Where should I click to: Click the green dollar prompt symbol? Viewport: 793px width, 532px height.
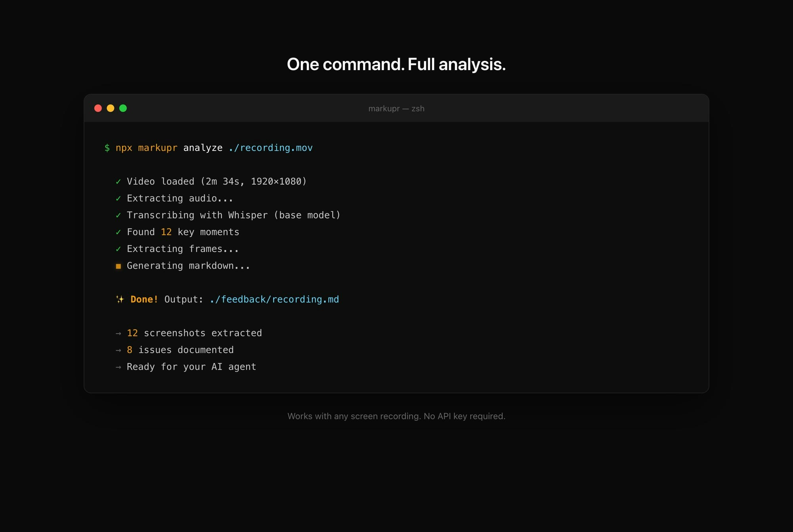point(107,148)
